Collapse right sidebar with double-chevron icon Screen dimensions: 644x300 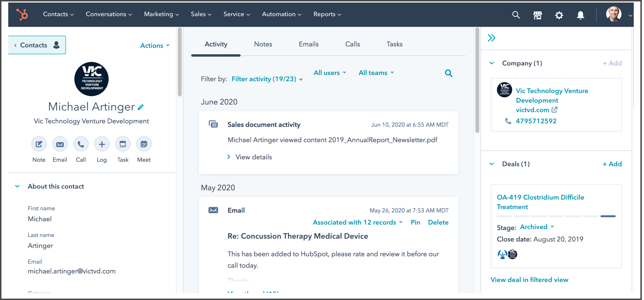coord(491,38)
